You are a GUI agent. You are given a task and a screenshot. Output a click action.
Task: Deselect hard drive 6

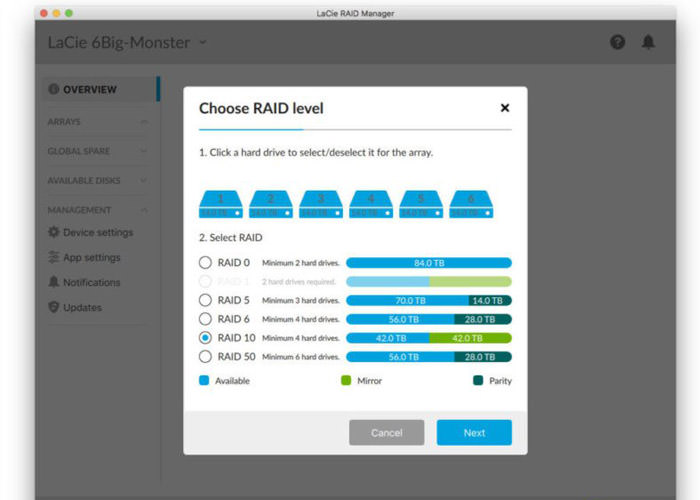pos(471,204)
